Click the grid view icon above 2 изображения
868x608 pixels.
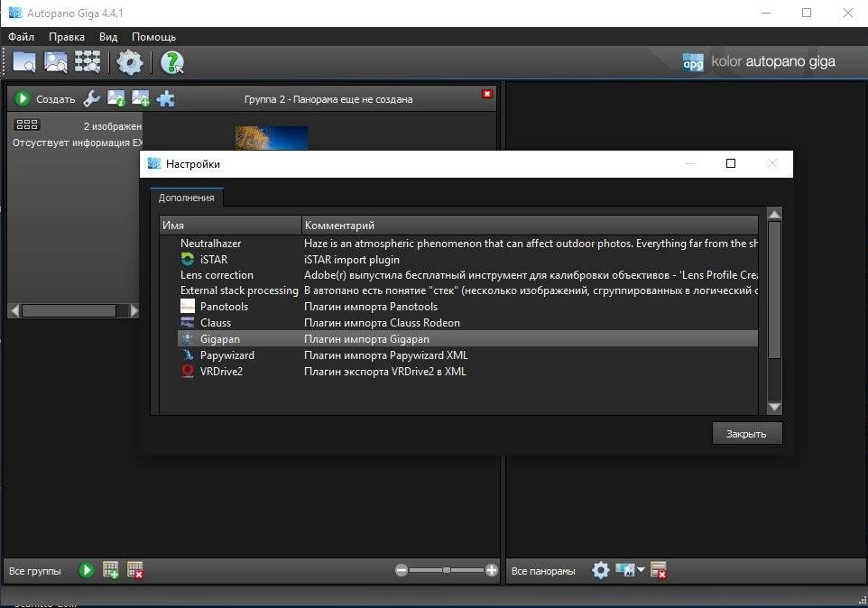click(26, 124)
